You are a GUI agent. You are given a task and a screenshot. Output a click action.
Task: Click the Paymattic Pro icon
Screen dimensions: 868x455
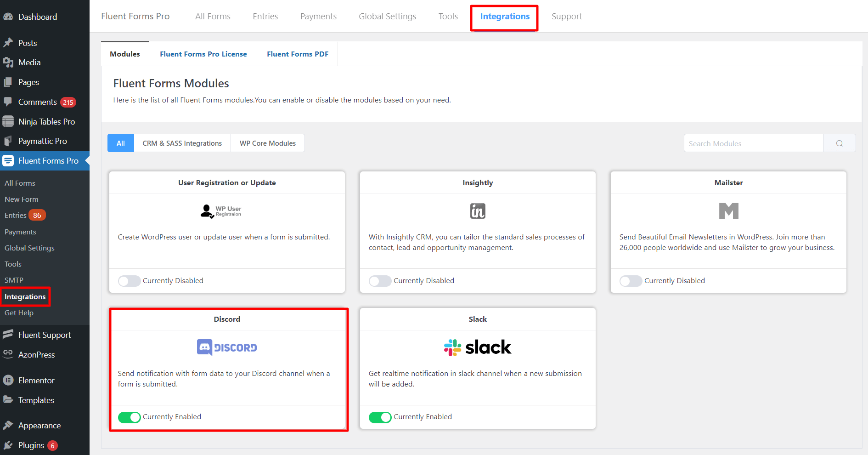(x=8, y=141)
